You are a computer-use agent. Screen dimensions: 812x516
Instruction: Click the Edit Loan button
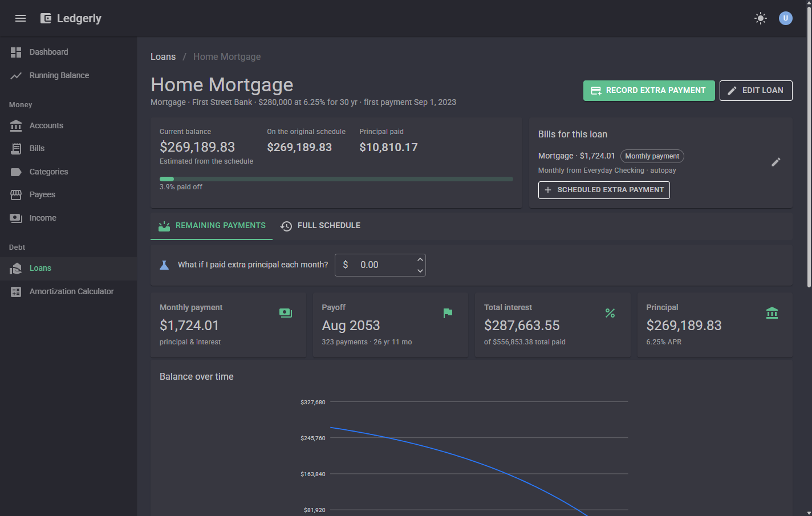pos(756,91)
